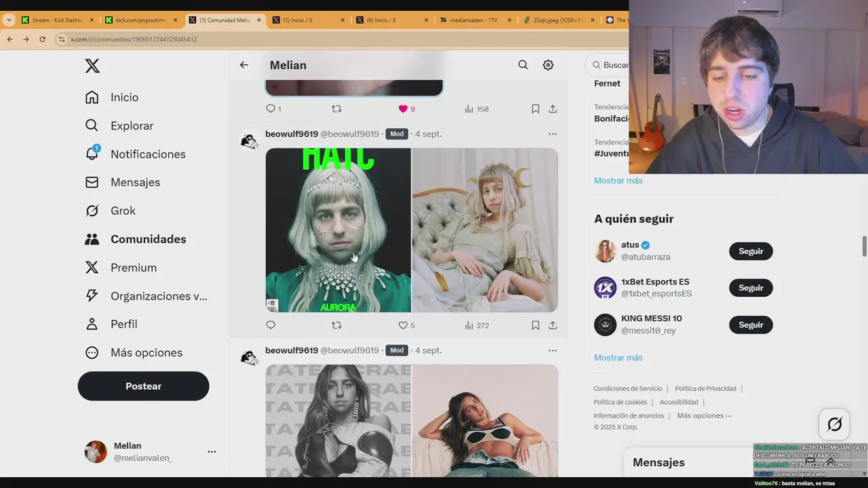This screenshot has width=868, height=488.
Task: Click Mostrar más under A quién seguir
Action: 618,357
